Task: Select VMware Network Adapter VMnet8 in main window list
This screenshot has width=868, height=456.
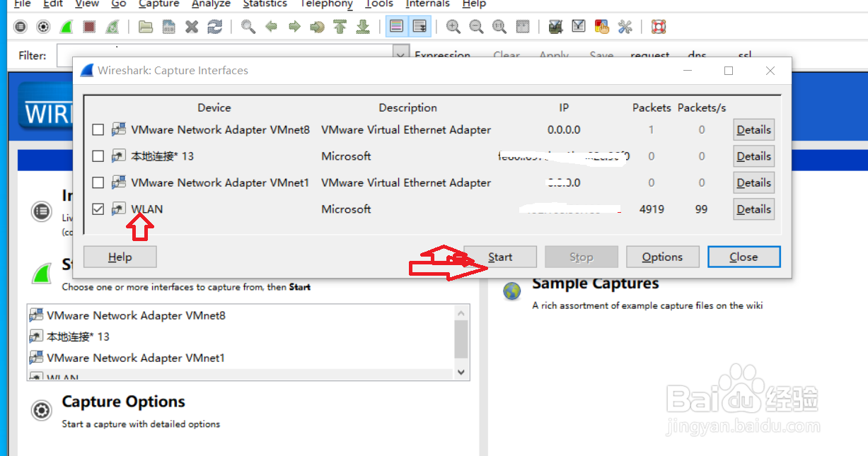Action: coord(241,315)
